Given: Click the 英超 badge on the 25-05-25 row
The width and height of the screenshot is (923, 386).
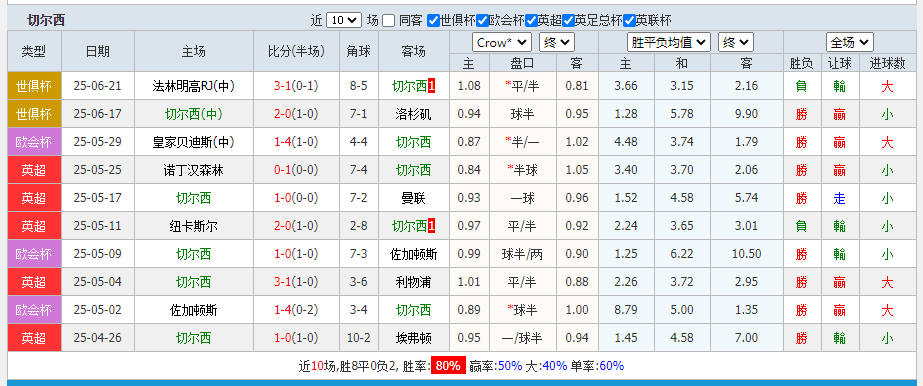Looking at the screenshot, I should [34, 170].
